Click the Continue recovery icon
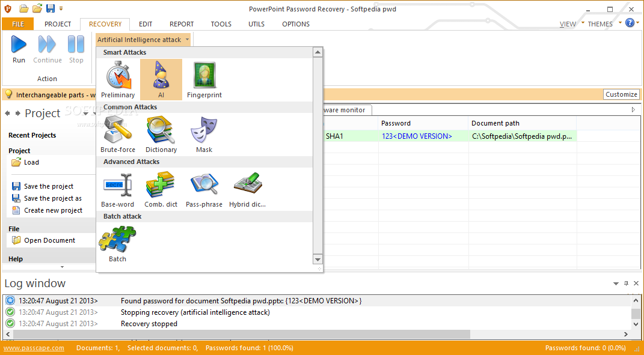The width and height of the screenshot is (644, 355). point(48,49)
